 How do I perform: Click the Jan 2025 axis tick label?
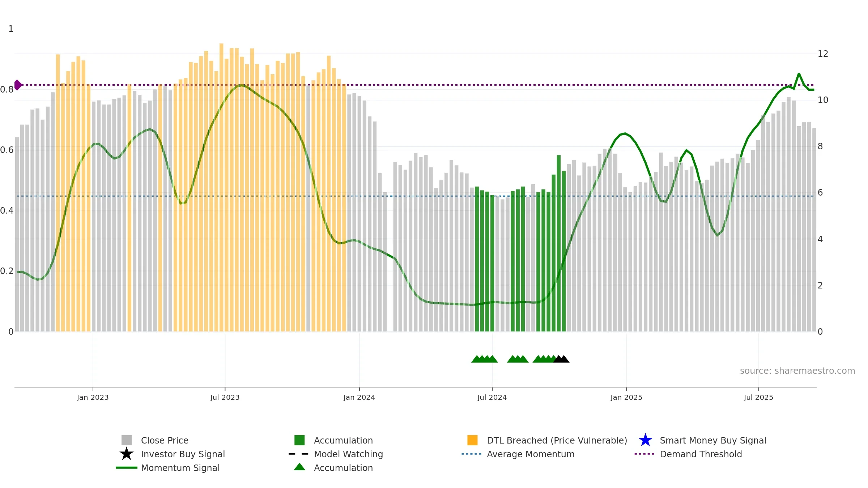coord(626,398)
